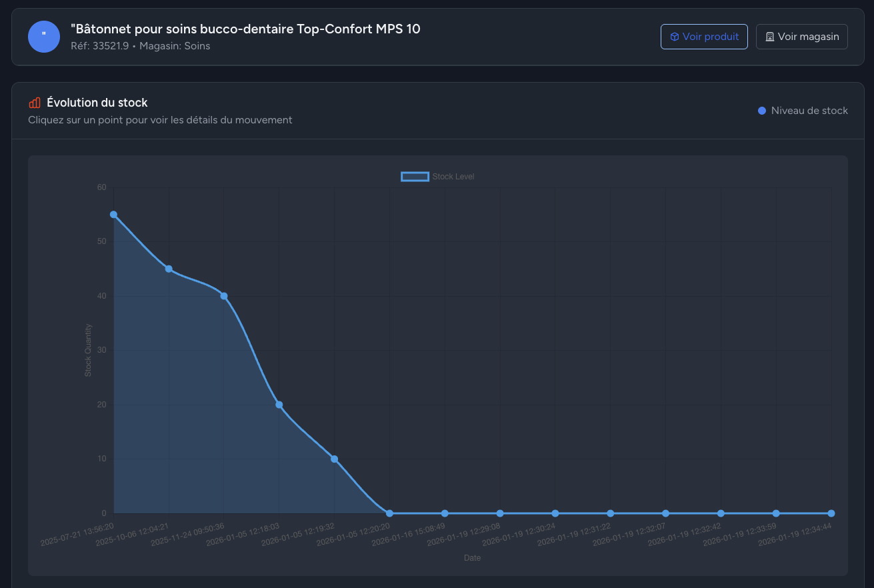This screenshot has height=588, width=874.
Task: Select the data point for 2026-01-16 15:08:49
Action: pyautogui.click(x=445, y=513)
